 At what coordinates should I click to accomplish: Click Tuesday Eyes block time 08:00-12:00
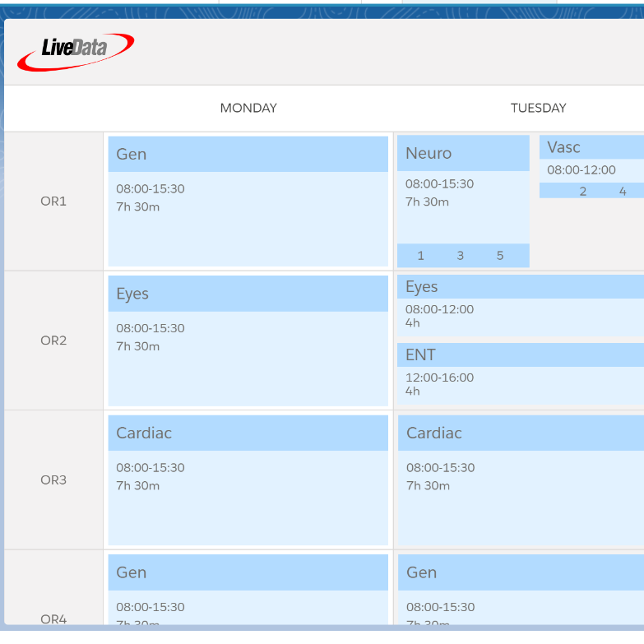click(x=439, y=310)
